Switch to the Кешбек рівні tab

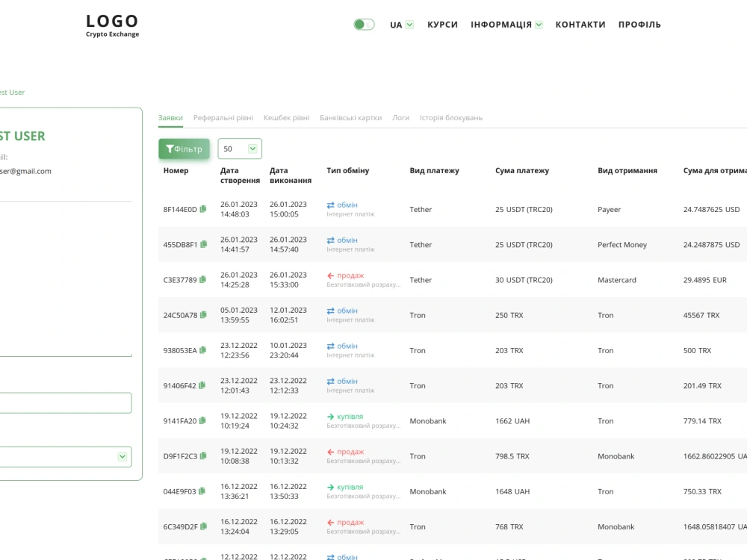[x=286, y=118]
